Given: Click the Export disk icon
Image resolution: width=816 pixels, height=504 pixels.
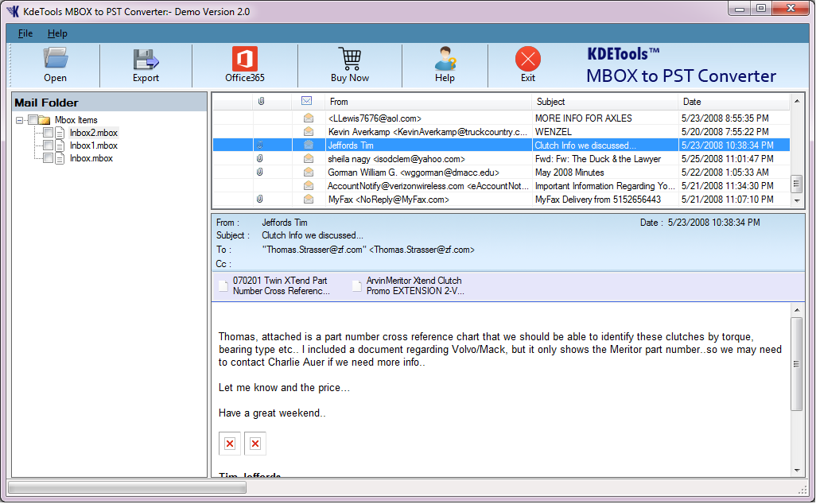Looking at the screenshot, I should click(146, 60).
